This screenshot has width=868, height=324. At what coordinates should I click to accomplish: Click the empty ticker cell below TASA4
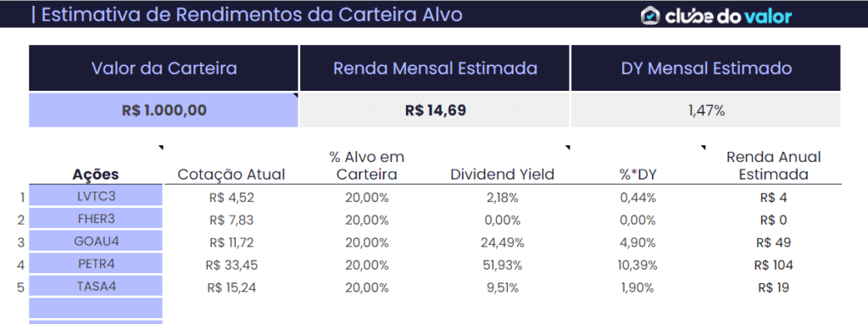point(96,308)
